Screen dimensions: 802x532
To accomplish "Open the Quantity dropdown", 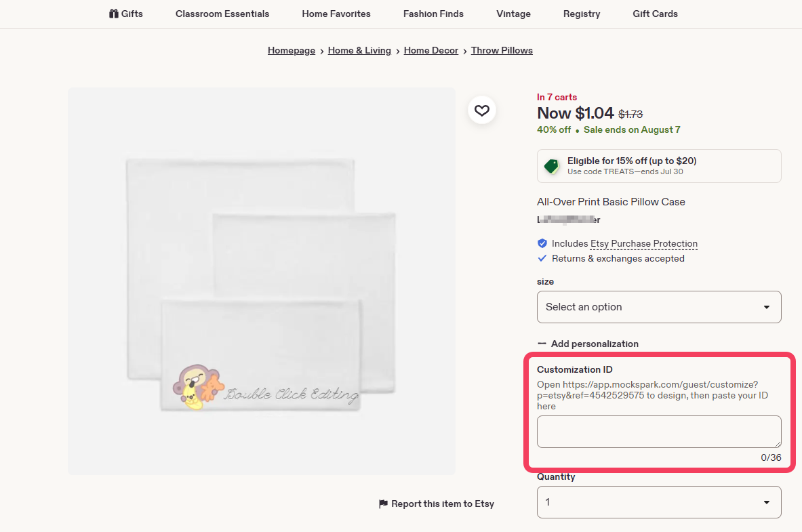I will 659,502.
